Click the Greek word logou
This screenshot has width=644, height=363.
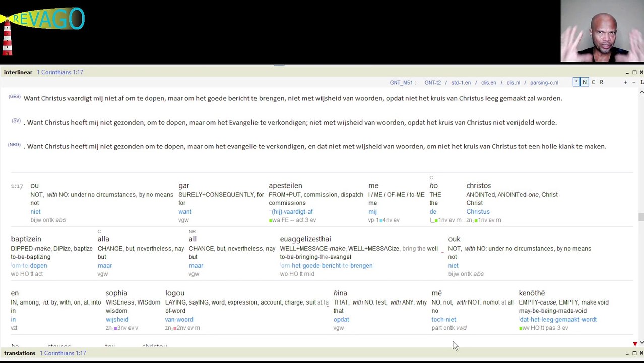pos(175,293)
